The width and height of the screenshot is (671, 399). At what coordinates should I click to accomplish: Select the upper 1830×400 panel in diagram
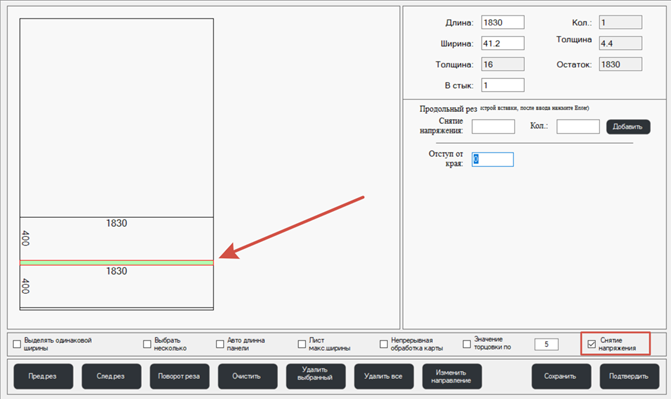[x=116, y=239]
